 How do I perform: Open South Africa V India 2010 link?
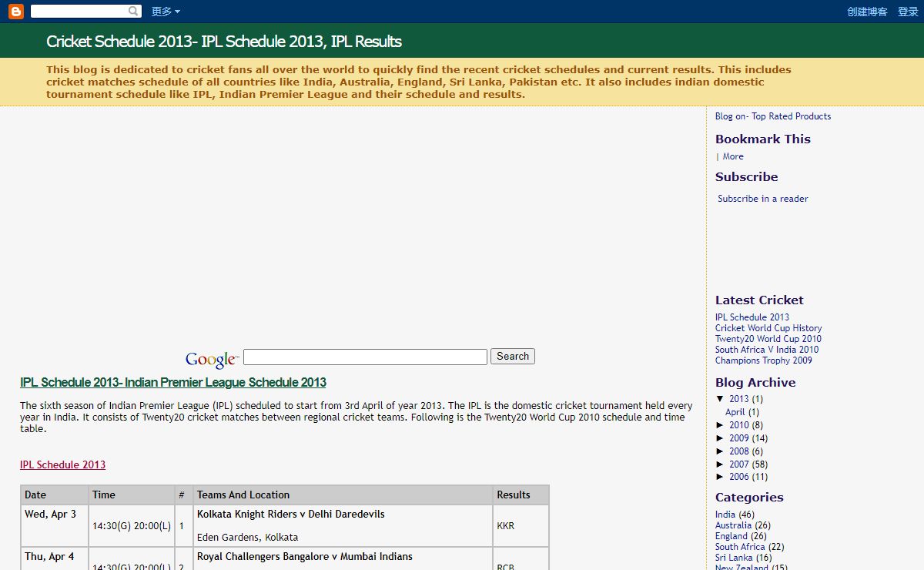tap(767, 350)
